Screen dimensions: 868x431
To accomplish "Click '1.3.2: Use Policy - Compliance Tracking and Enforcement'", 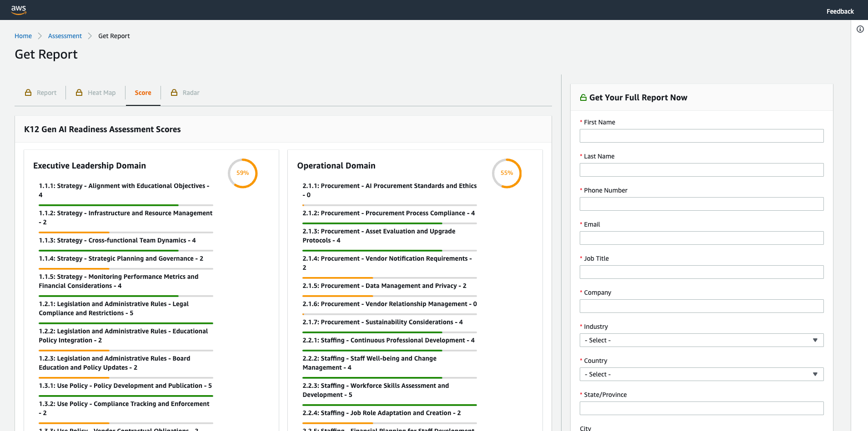I will coord(124,408).
